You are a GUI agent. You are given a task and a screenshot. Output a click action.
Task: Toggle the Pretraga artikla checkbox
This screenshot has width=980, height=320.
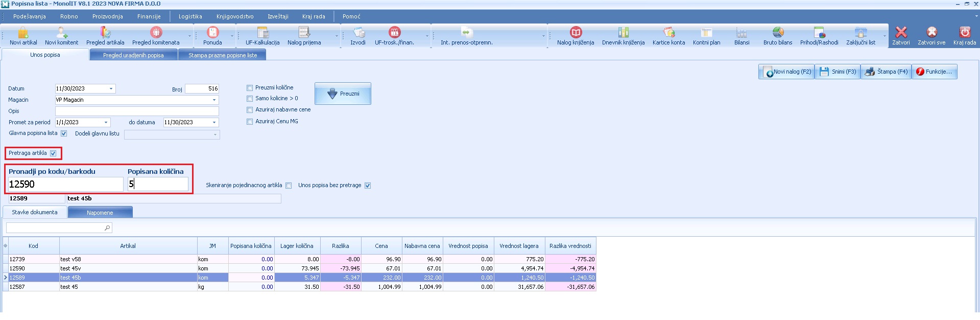(53, 153)
